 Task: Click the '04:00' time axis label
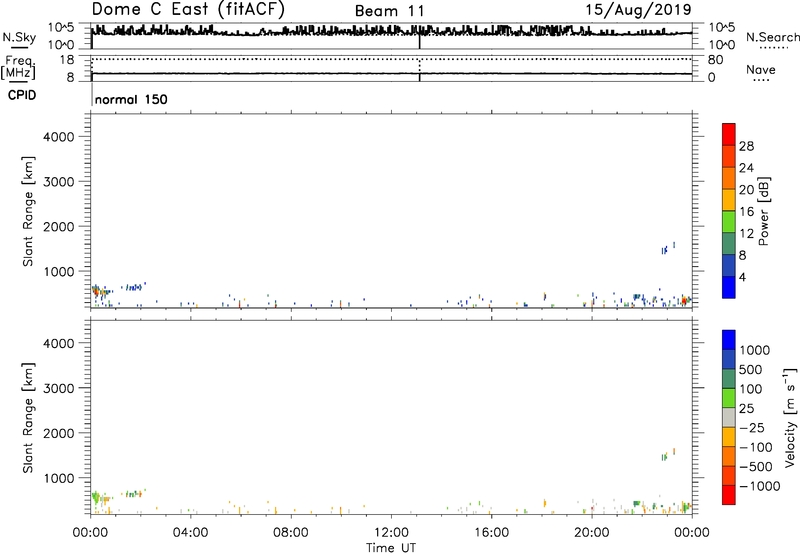click(x=190, y=533)
